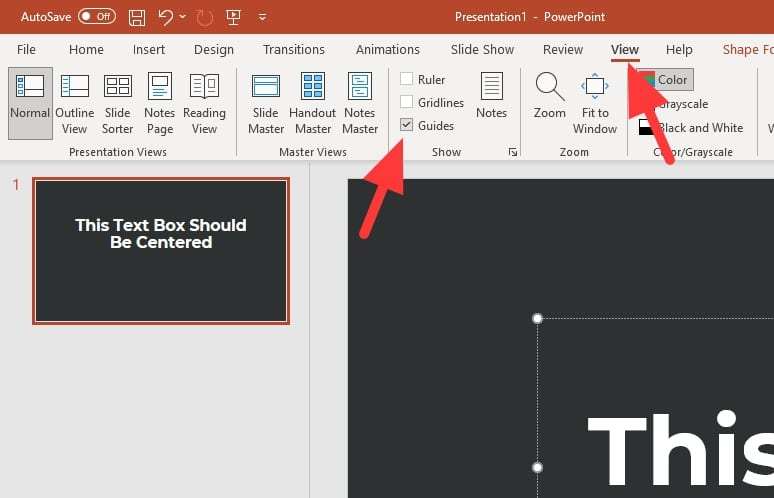Enable the Ruler checkbox
Screen dimensions: 774x498
[407, 79]
